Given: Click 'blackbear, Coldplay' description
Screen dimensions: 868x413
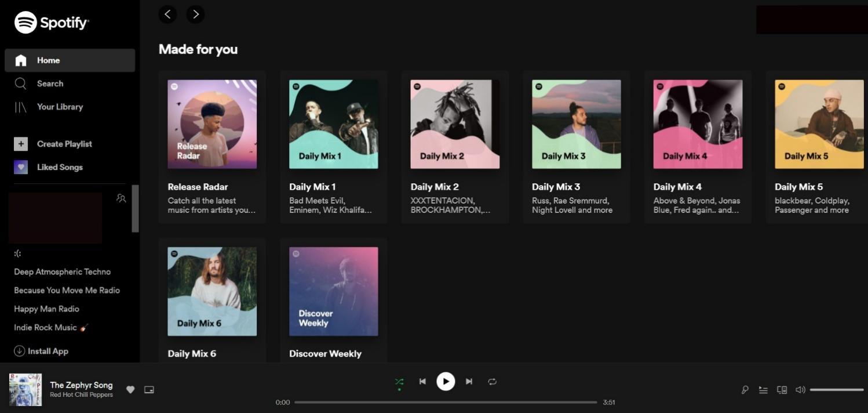Looking at the screenshot, I should (812, 205).
